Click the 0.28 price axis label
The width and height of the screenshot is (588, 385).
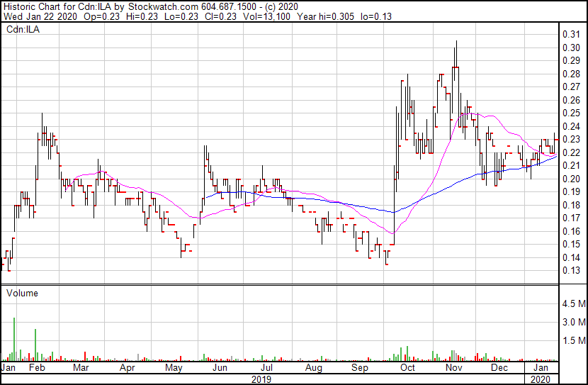coord(571,74)
